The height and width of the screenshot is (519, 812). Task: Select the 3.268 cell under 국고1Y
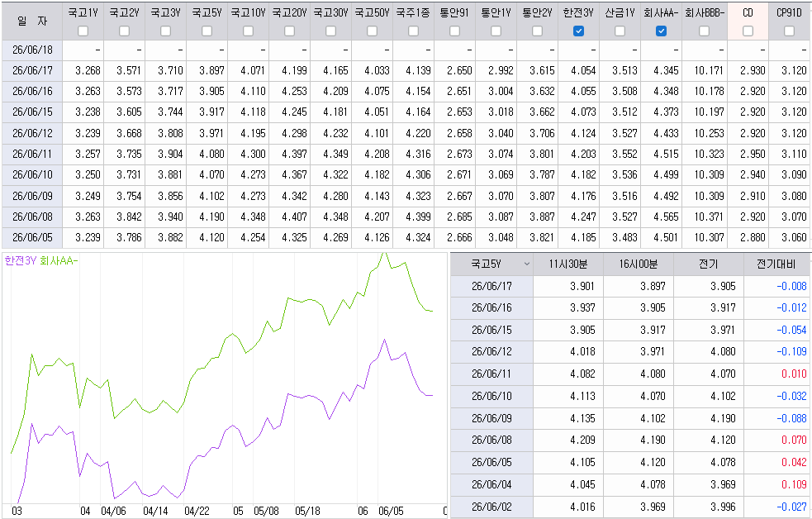click(88, 70)
